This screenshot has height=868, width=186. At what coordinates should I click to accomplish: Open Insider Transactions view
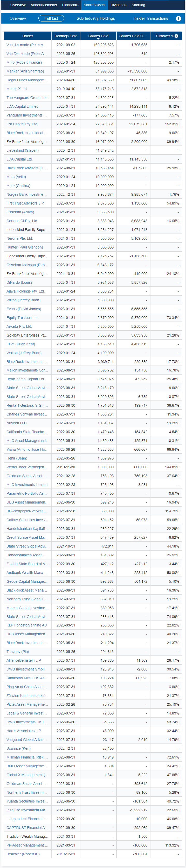(x=150, y=19)
